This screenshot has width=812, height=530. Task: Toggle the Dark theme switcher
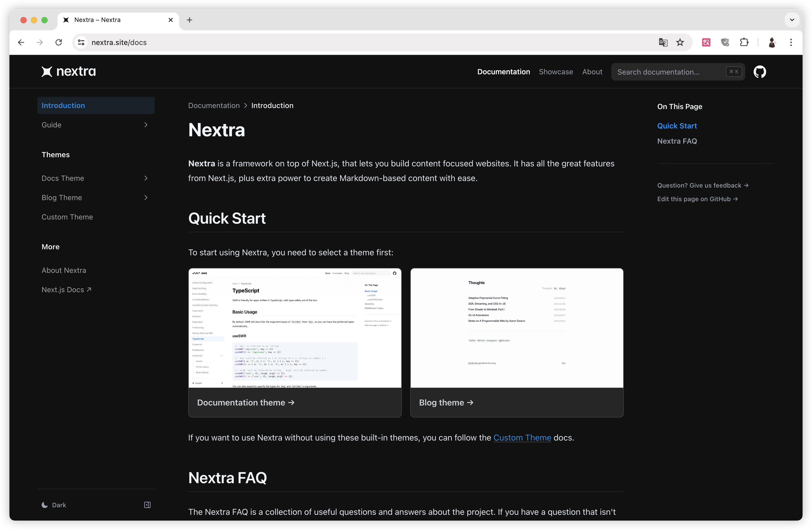coord(54,505)
